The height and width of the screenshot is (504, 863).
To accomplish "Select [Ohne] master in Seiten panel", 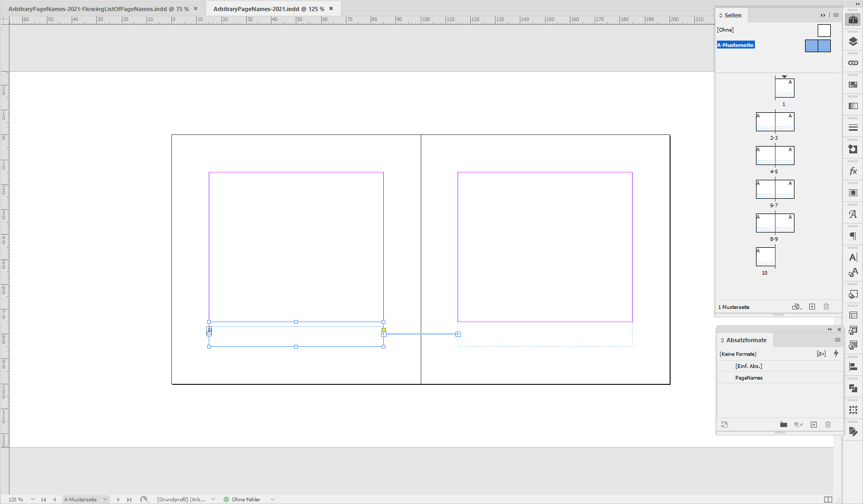I will coord(725,30).
